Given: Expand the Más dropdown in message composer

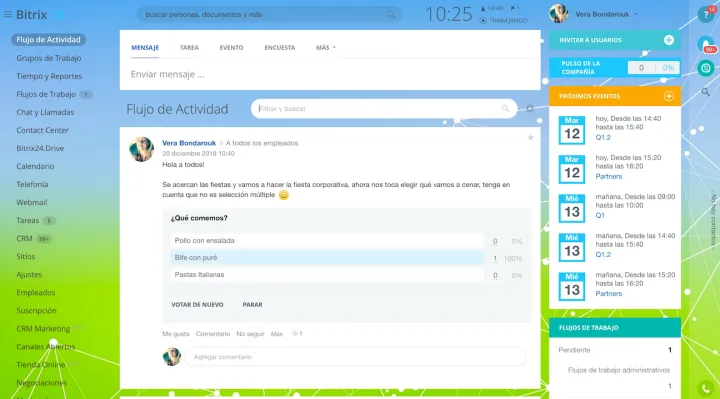Looking at the screenshot, I should pos(326,47).
